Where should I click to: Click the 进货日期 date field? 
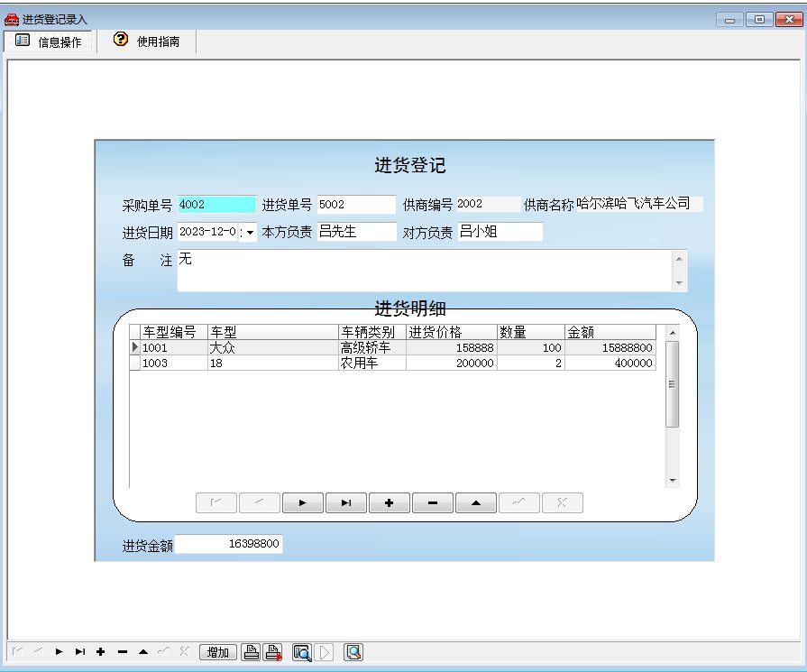point(207,232)
